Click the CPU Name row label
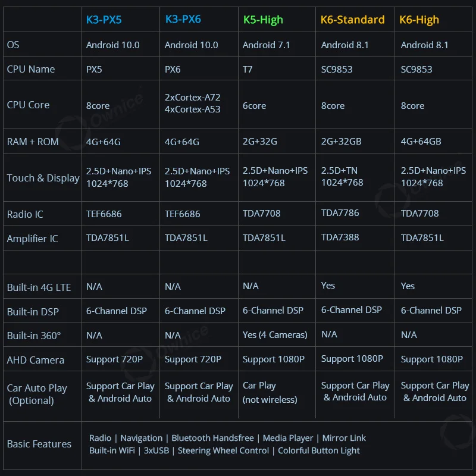Viewport: 476px width, 476px height. [x=30, y=69]
